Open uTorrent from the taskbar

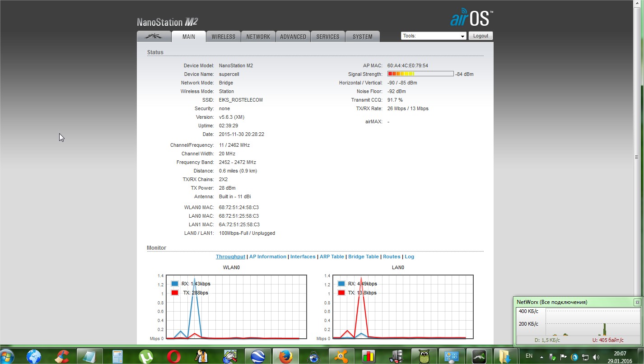coord(145,356)
